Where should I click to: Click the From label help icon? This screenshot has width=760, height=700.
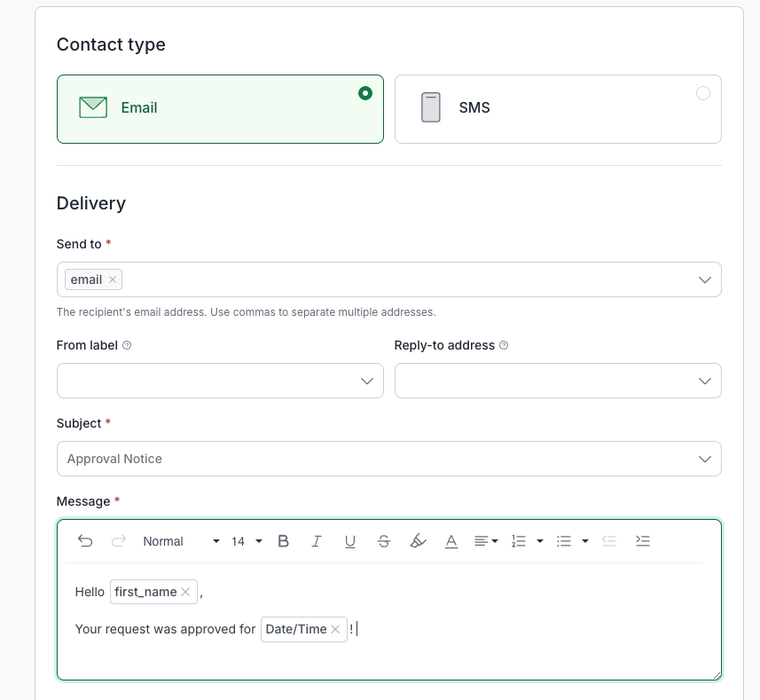click(127, 345)
